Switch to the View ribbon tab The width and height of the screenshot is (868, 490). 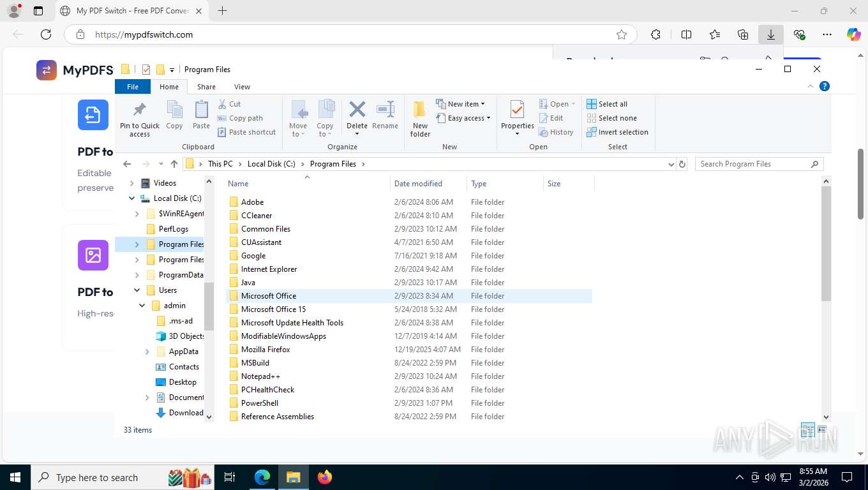point(242,87)
